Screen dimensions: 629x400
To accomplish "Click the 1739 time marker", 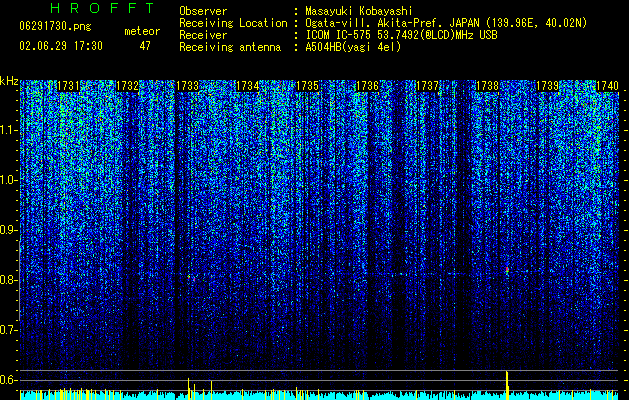I will click(548, 86).
